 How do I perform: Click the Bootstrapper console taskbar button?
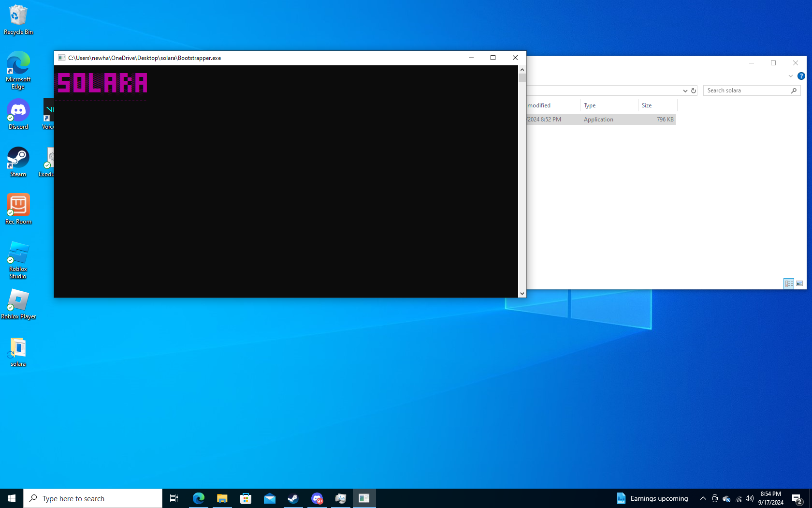coord(364,498)
